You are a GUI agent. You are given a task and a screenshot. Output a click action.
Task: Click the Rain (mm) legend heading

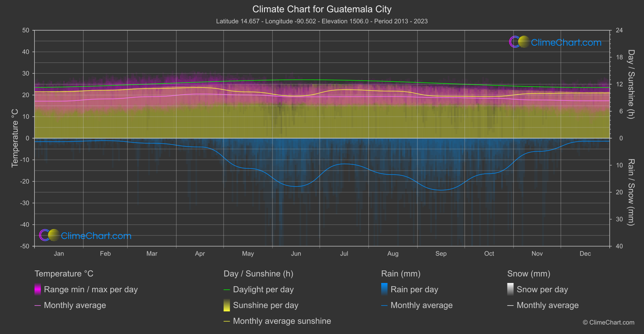click(401, 274)
